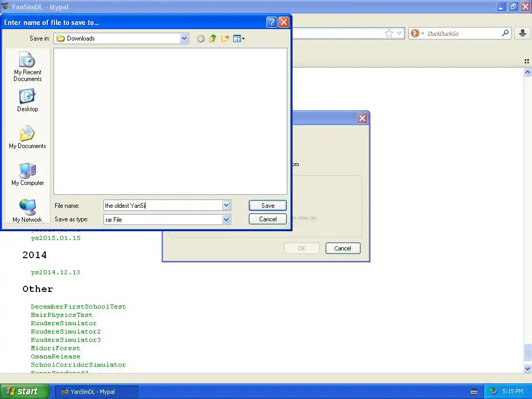Open the bookmark star dropdown arrow
Image resolution: width=532 pixels, height=399 pixels.
[x=400, y=33]
